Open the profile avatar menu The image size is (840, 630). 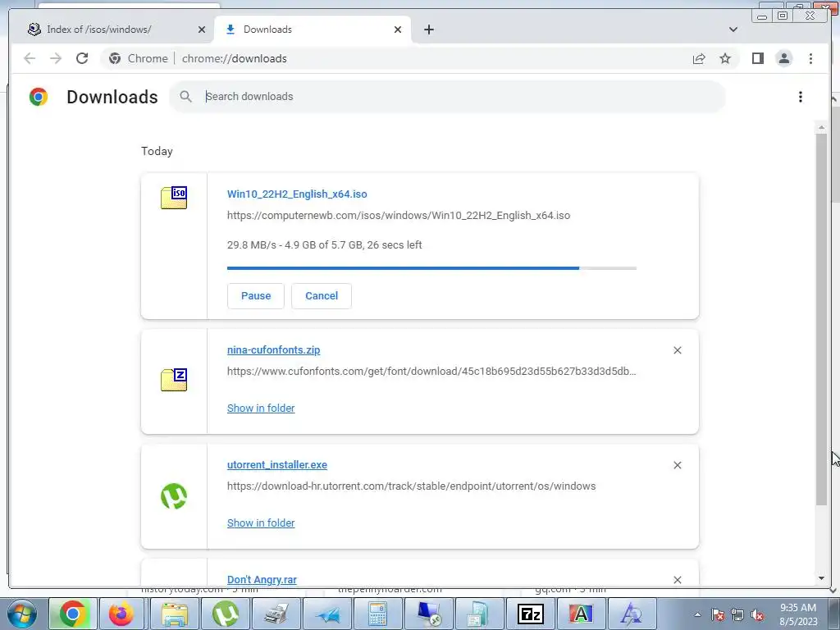point(783,58)
